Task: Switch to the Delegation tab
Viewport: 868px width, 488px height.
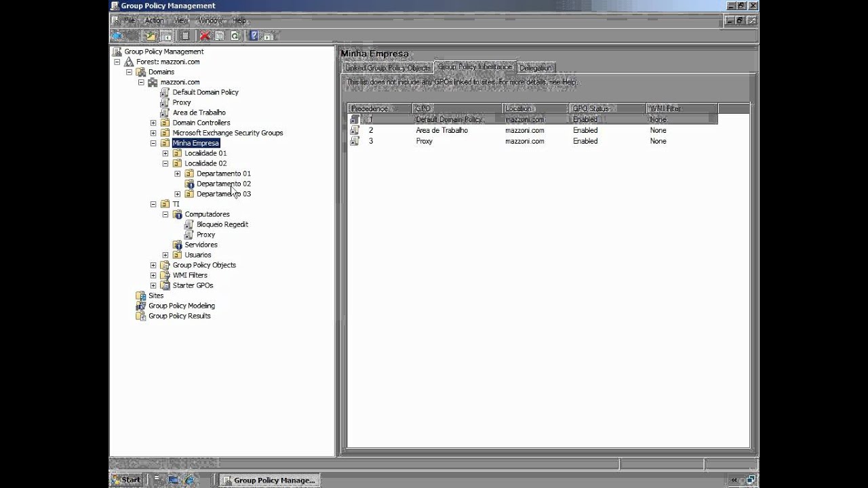Action: click(536, 68)
